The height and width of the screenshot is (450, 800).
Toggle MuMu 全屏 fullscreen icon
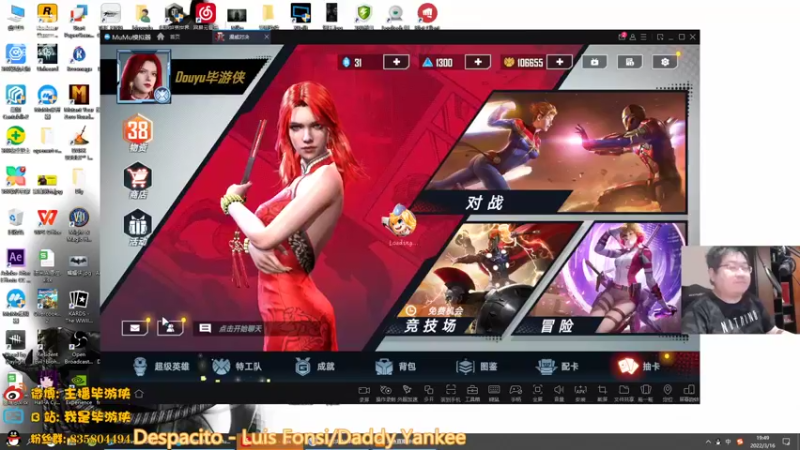tap(537, 392)
